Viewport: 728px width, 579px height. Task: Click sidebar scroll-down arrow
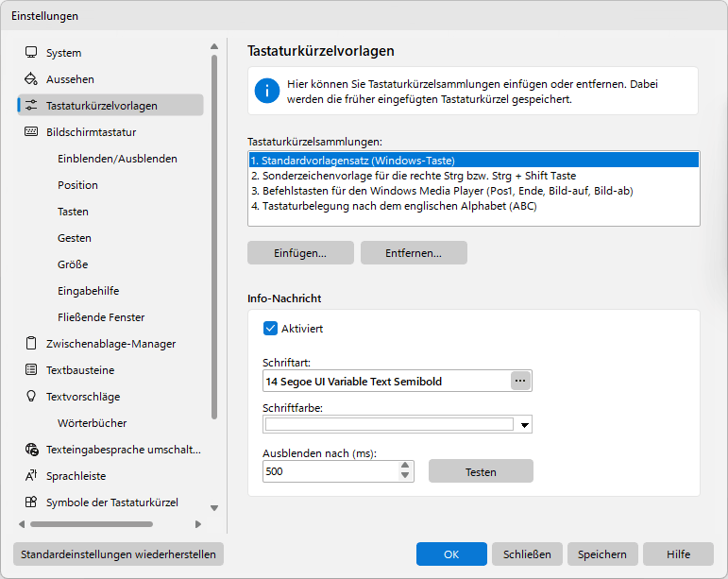pos(214,508)
